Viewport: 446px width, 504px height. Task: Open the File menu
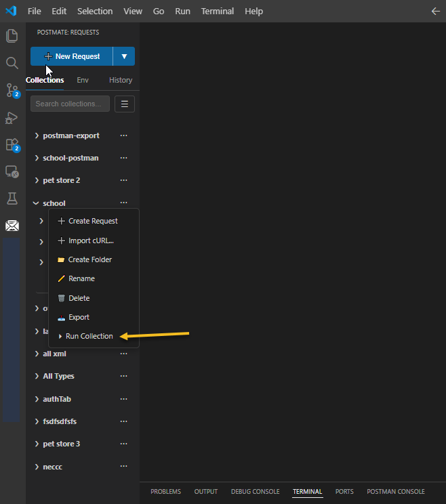click(x=35, y=12)
